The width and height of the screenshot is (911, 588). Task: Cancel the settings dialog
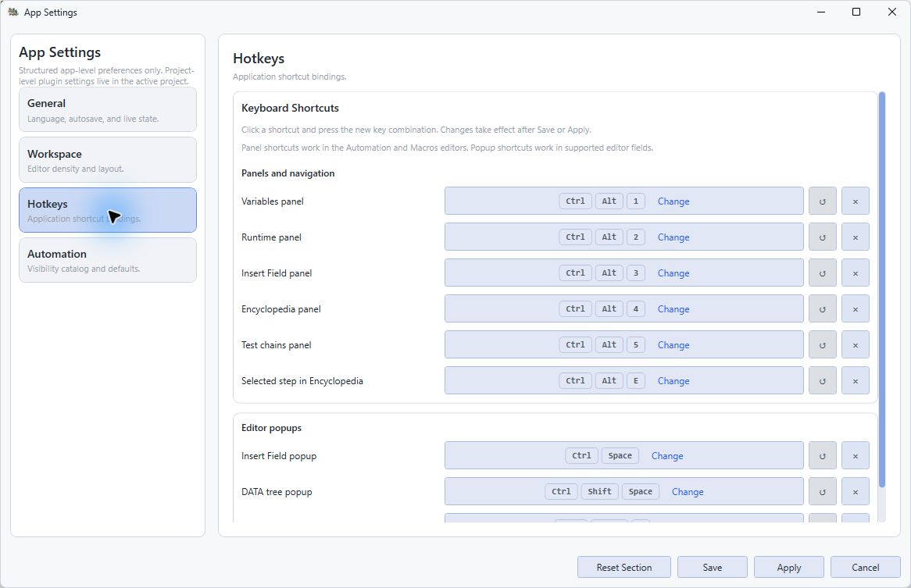866,567
